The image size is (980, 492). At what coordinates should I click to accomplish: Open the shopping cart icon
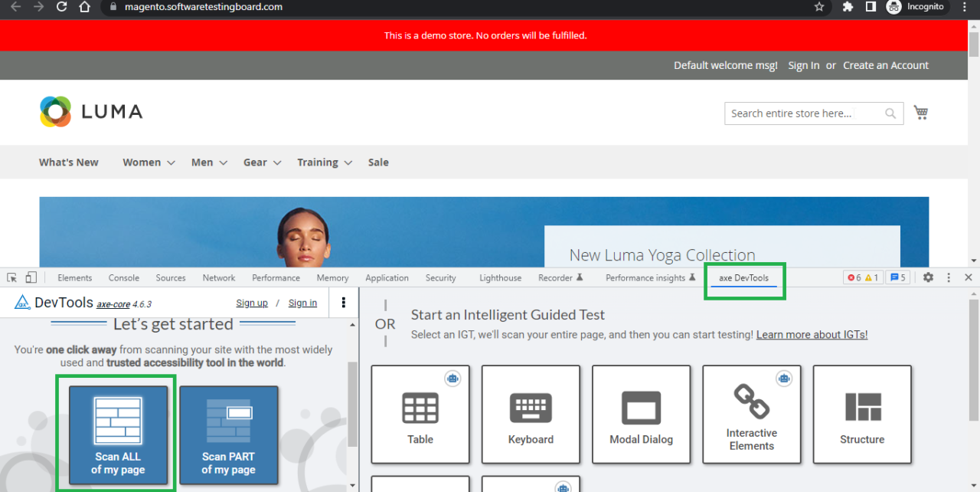coord(920,113)
